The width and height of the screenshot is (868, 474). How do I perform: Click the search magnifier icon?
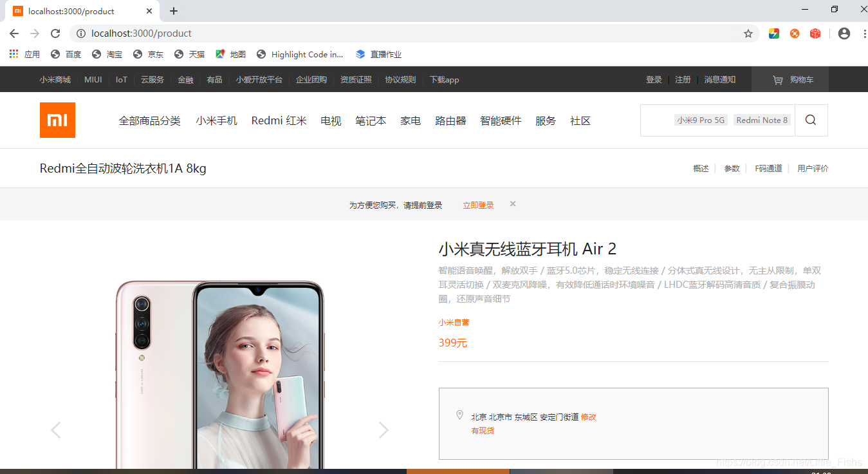point(810,120)
